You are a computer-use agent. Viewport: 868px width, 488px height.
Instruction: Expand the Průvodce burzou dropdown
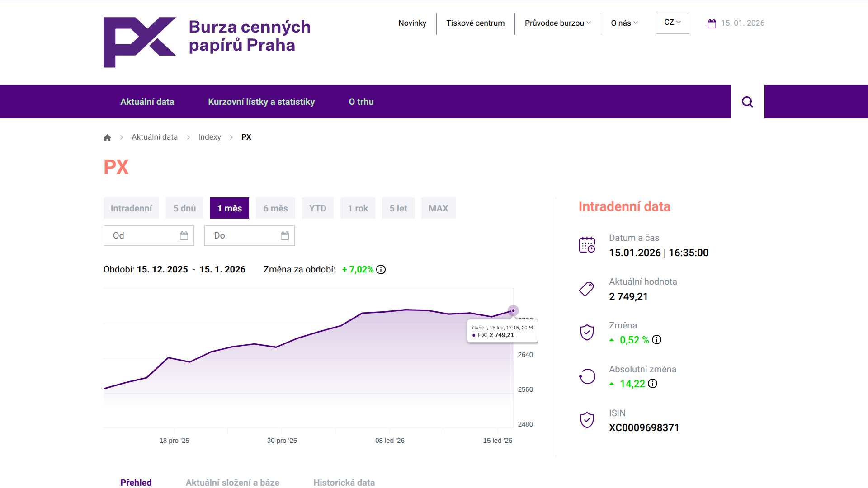pyautogui.click(x=558, y=23)
